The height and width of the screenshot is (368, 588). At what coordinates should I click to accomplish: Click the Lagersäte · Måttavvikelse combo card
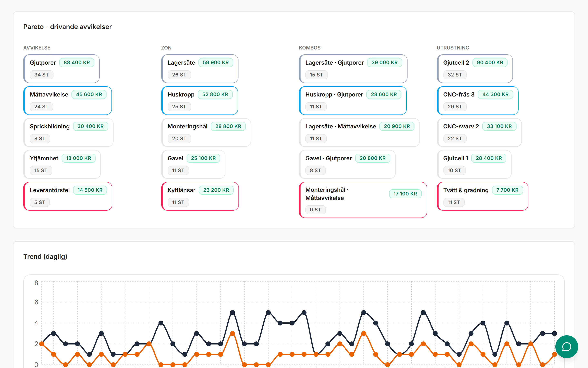(359, 132)
